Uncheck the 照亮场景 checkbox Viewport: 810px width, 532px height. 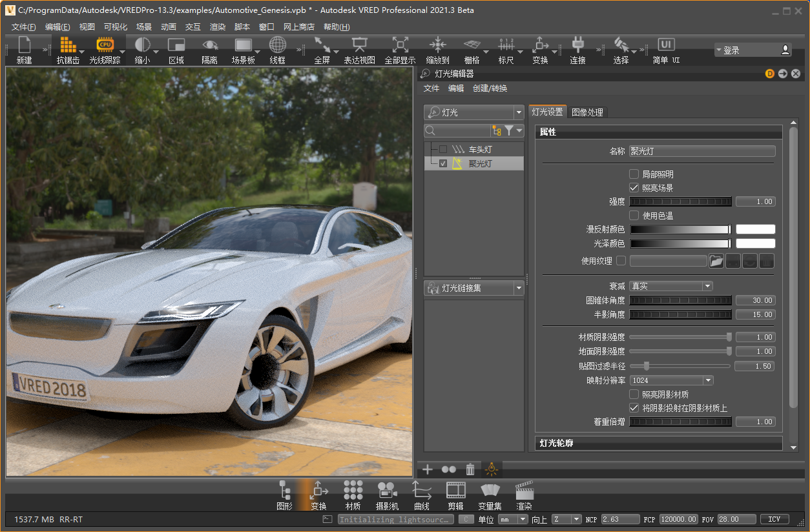tap(634, 188)
